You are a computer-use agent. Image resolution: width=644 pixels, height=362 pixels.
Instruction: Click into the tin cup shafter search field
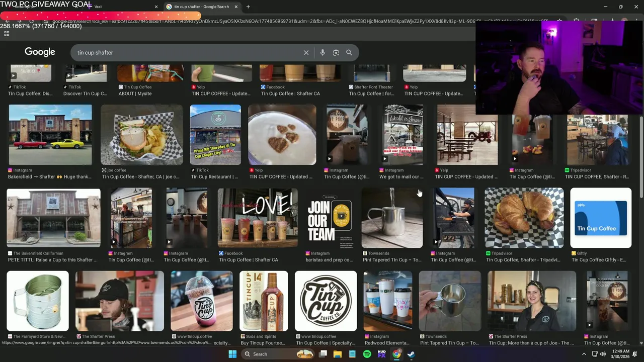(x=186, y=53)
